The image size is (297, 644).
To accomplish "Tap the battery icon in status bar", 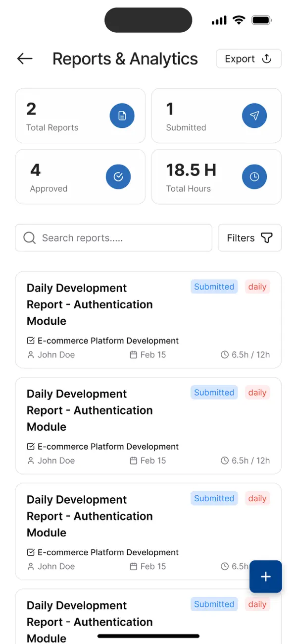I will [262, 20].
